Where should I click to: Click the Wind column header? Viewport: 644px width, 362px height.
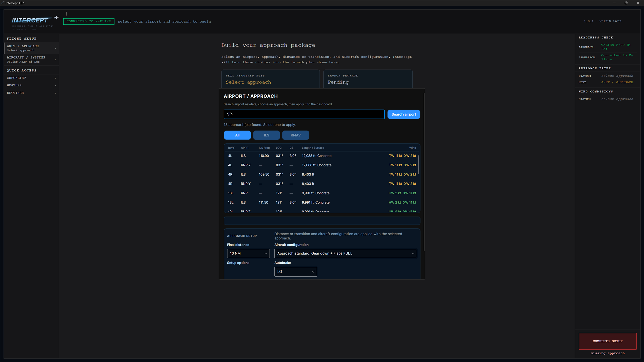coord(412,148)
